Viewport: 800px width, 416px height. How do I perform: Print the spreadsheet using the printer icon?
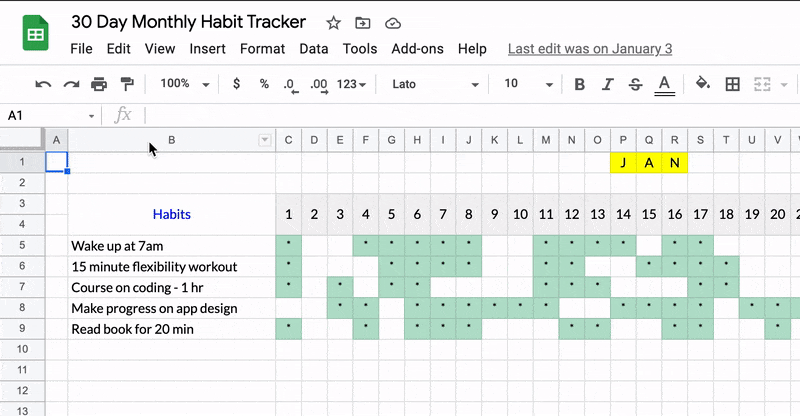pos(99,84)
